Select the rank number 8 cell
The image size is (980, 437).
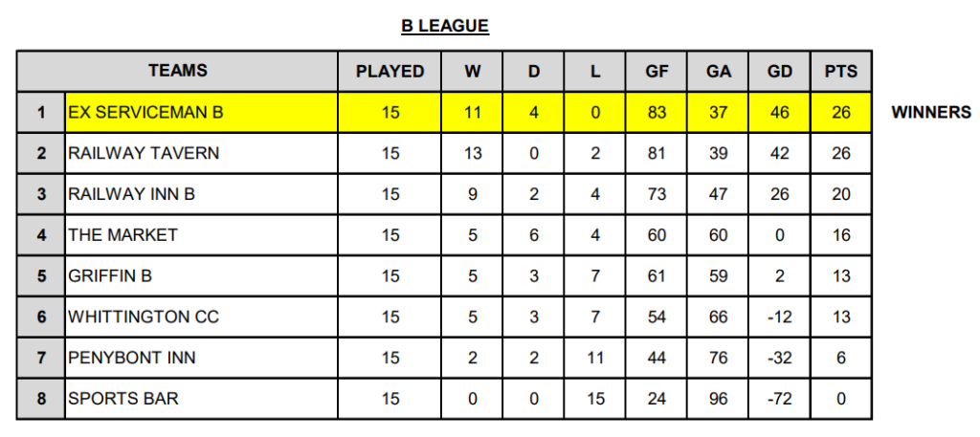(41, 399)
